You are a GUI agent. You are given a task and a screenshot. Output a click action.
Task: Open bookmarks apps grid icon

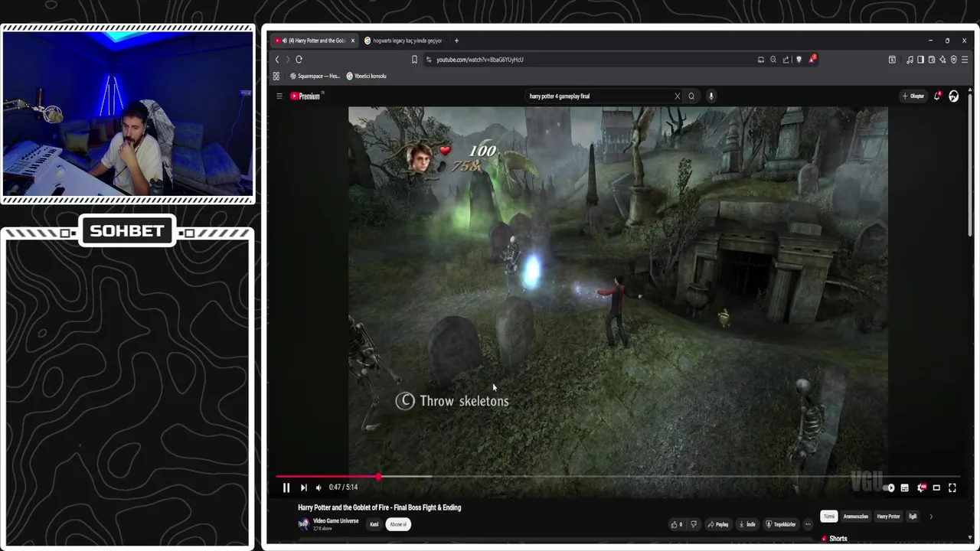tap(276, 76)
